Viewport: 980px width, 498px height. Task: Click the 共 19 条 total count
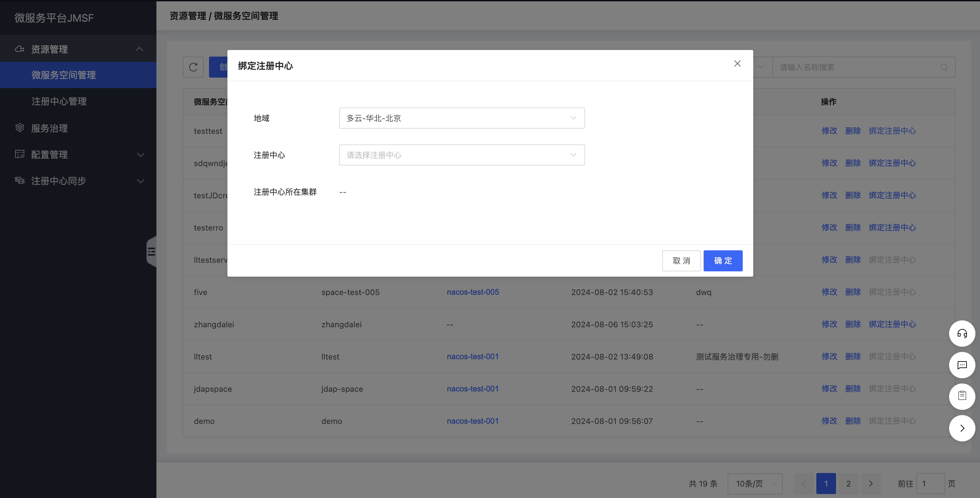pos(703,484)
